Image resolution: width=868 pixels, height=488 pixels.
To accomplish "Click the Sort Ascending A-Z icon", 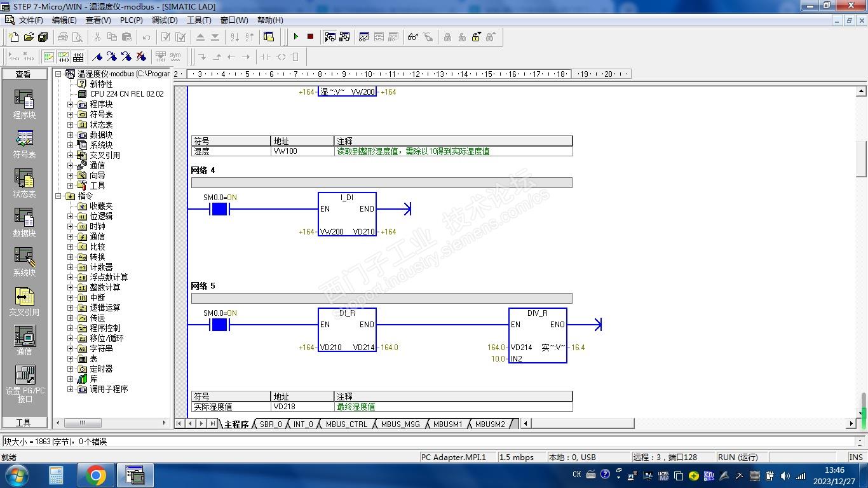I will pyautogui.click(x=234, y=37).
